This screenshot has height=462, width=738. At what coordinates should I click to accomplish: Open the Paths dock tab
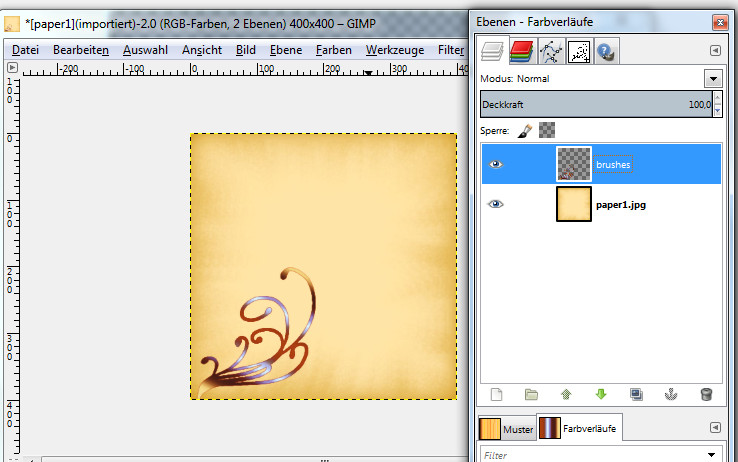click(551, 51)
